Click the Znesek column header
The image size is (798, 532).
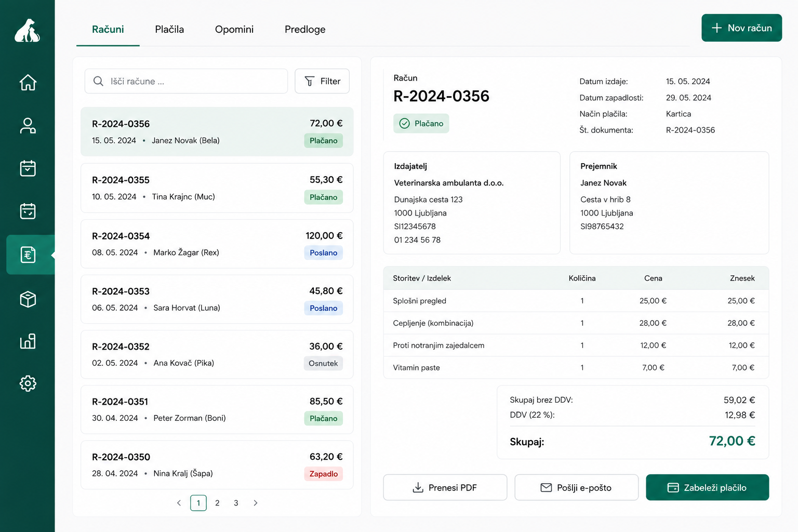pos(742,278)
